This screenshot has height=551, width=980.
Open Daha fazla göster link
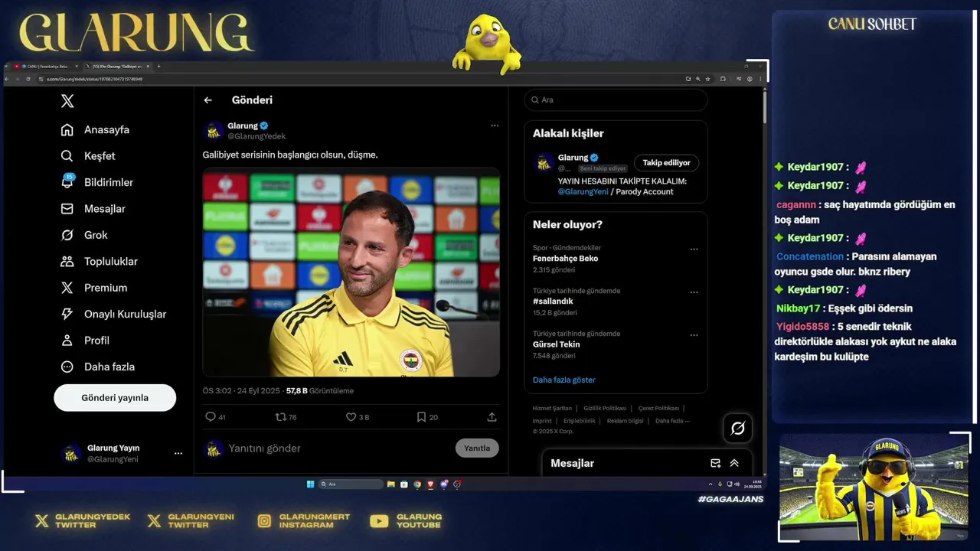coord(564,380)
